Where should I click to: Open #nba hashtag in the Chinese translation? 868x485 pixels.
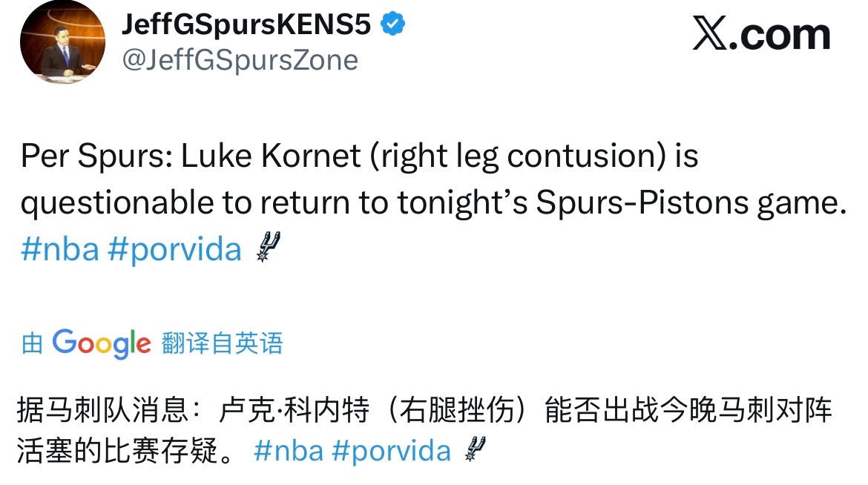pyautogui.click(x=288, y=450)
